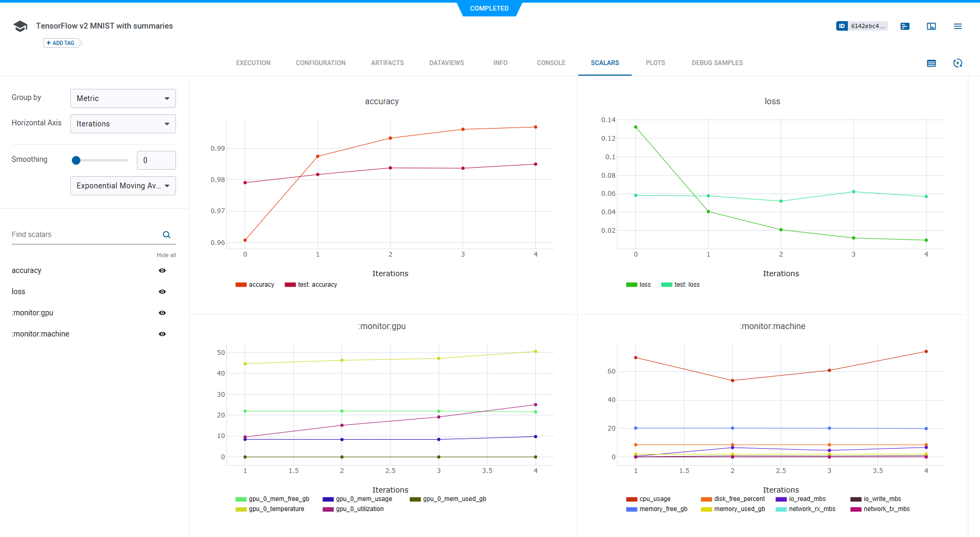
Task: Click the Hide all link
Action: [x=166, y=255]
